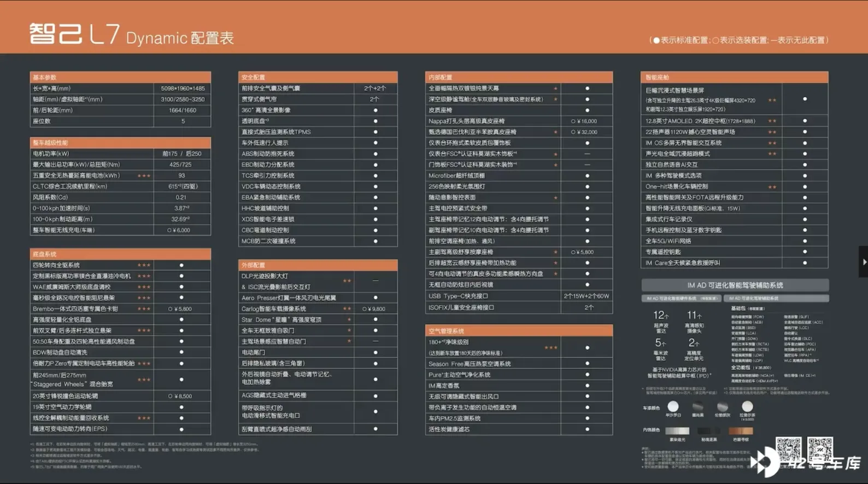Click the right QR code

(820, 449)
